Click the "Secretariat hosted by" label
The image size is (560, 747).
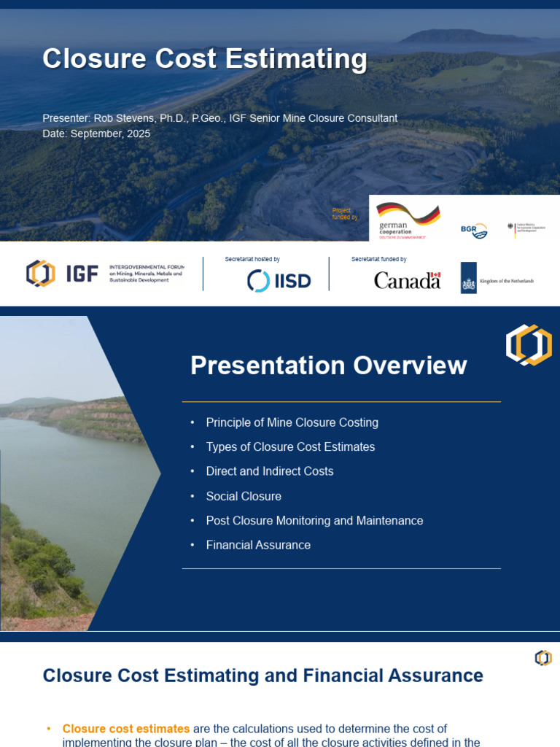click(252, 259)
